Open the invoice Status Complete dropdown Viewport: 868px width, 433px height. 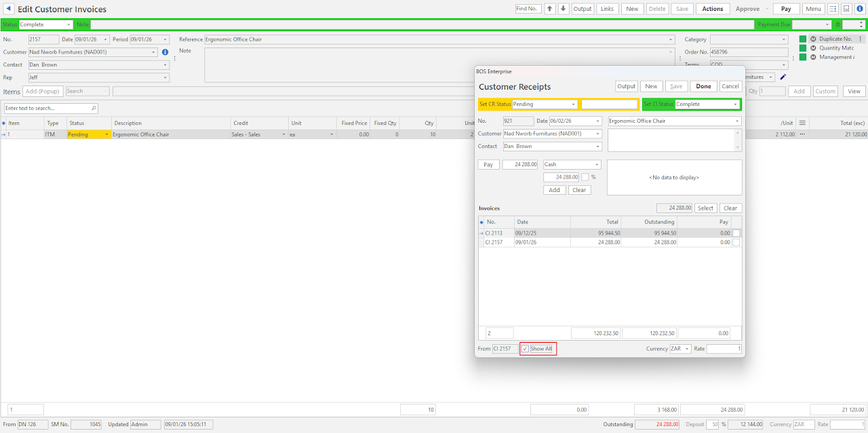pos(68,24)
